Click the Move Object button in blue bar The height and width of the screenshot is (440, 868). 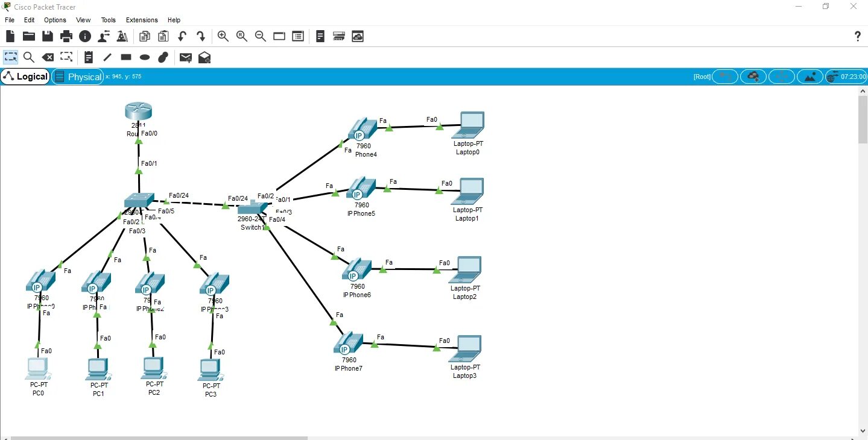click(782, 77)
